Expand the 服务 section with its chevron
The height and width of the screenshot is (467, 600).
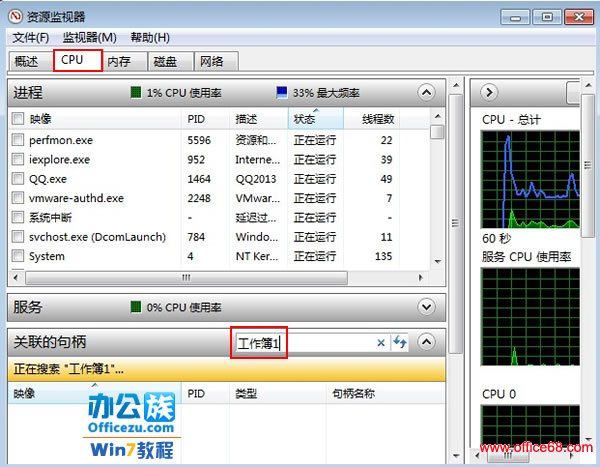426,307
